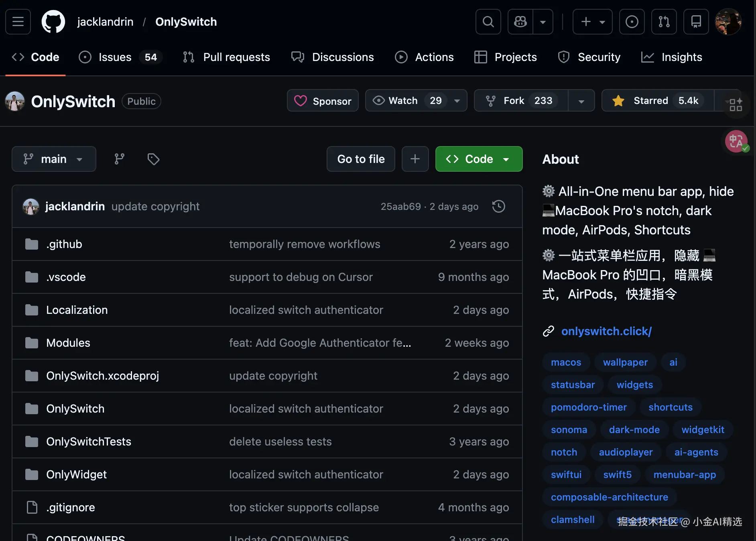Open the Security tab
The width and height of the screenshot is (756, 541).
[x=589, y=57]
